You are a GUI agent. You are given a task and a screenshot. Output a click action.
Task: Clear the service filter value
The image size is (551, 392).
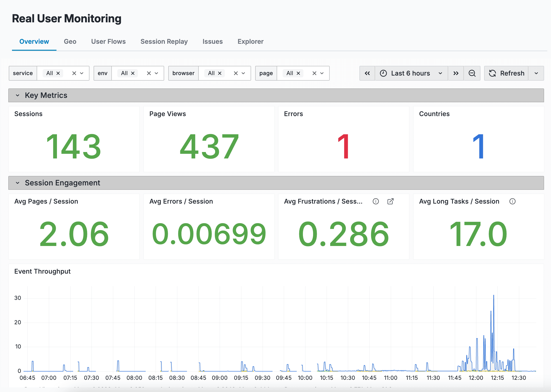coord(74,73)
